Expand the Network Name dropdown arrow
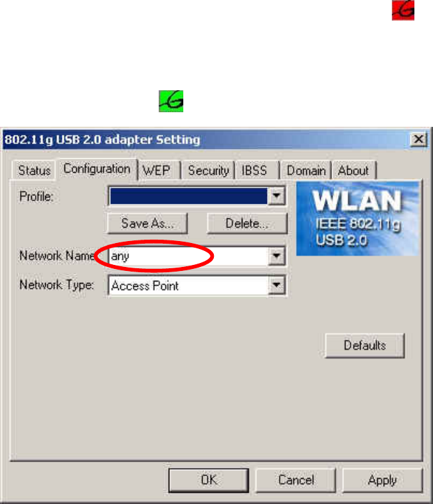Screen dimensions: 433x504 [x=276, y=256]
